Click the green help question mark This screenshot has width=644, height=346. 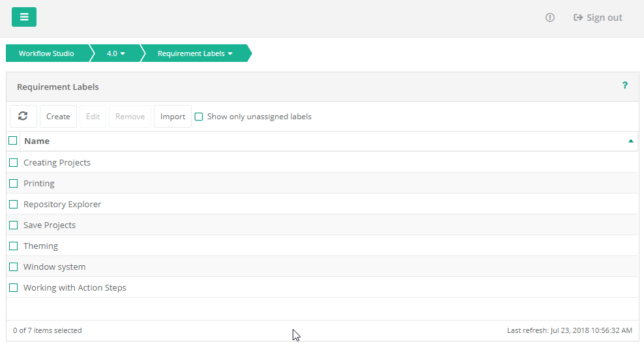(624, 85)
